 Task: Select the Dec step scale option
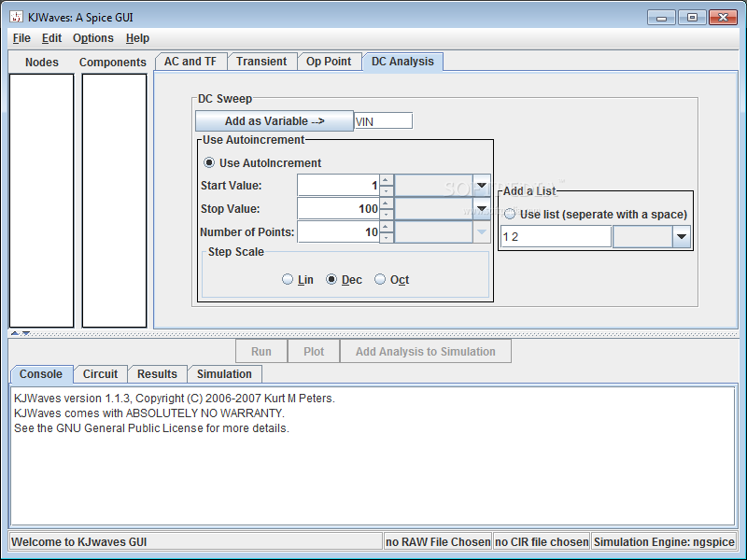331,279
